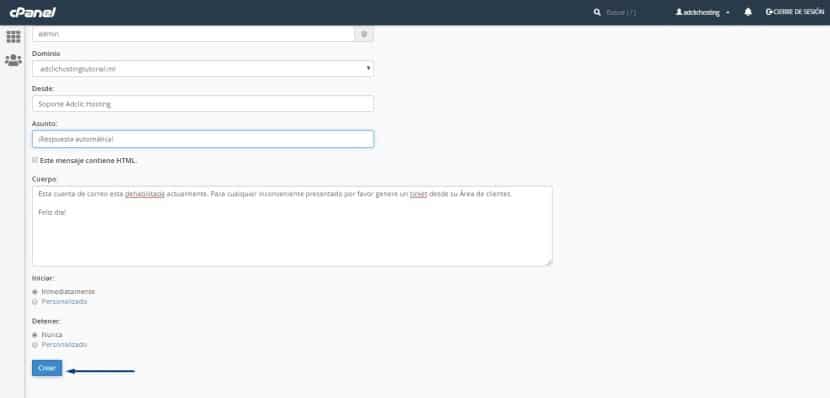Screen dimensions: 830x398
Task: Select Iniciar Personalizado radio button
Action: 35,302
